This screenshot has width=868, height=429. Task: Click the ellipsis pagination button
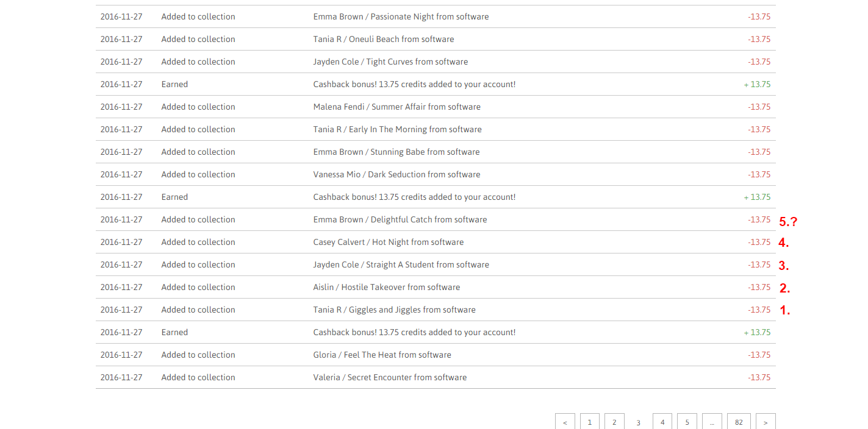(712, 422)
